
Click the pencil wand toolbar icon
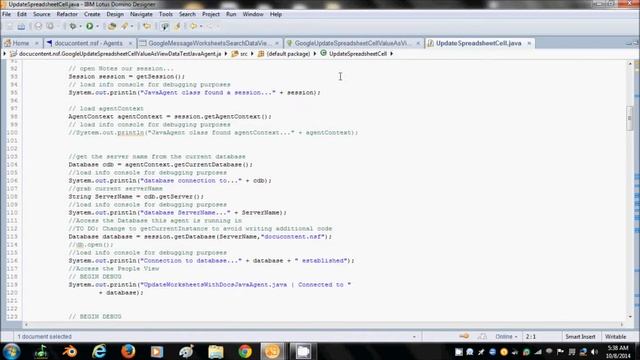(x=124, y=27)
